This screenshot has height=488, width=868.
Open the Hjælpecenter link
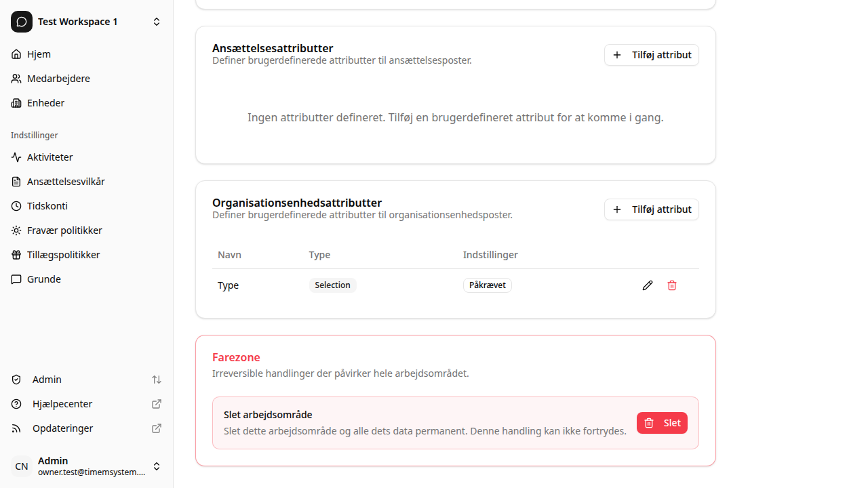pyautogui.click(x=62, y=403)
